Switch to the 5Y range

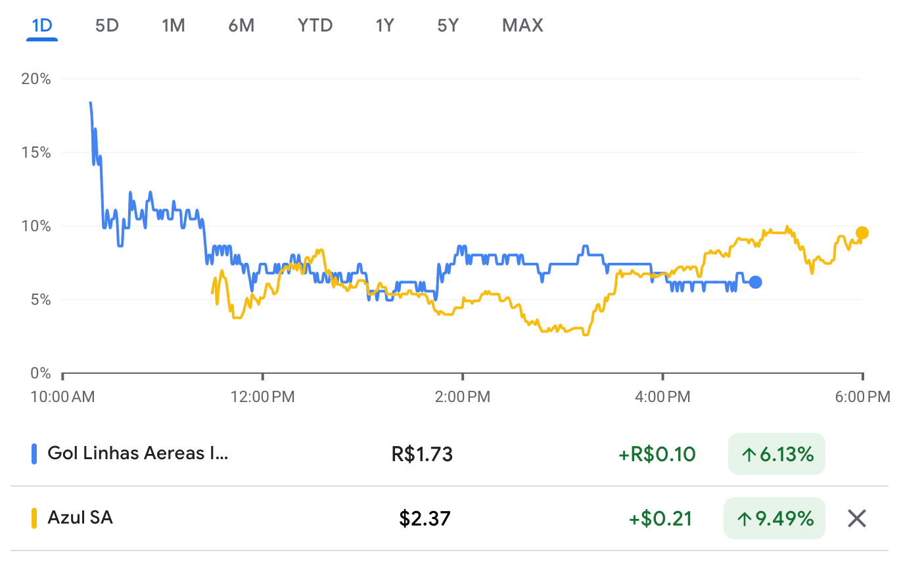coord(448,26)
